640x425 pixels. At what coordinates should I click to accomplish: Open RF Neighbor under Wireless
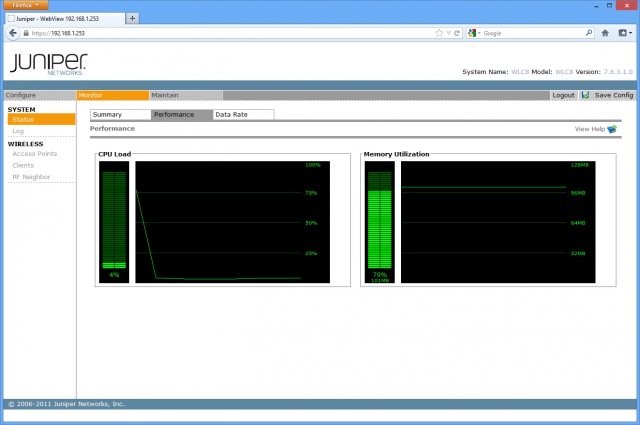(31, 177)
